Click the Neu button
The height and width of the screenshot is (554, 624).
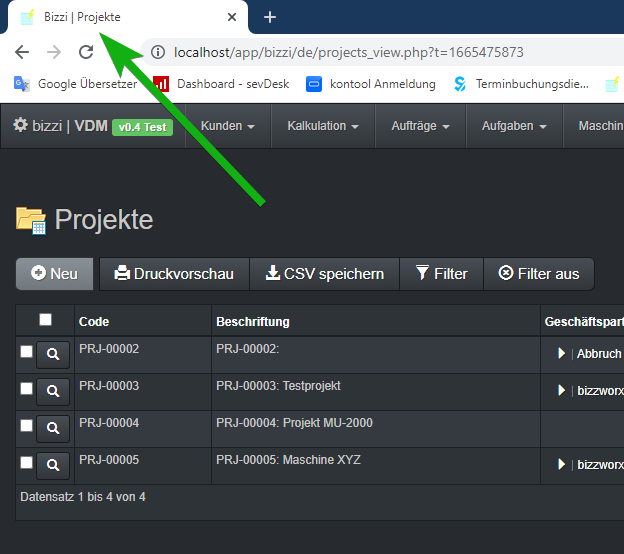pyautogui.click(x=55, y=274)
